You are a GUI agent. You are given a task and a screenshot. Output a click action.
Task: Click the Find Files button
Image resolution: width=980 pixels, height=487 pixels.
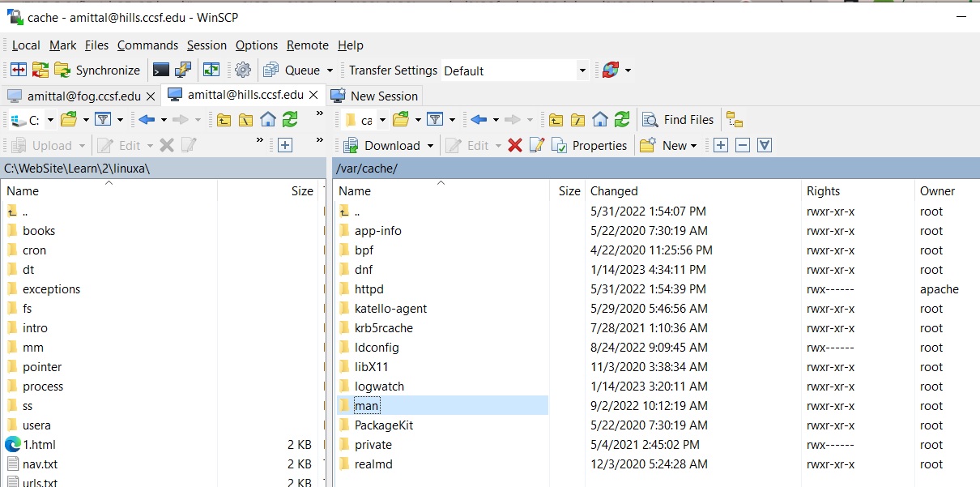(x=679, y=120)
